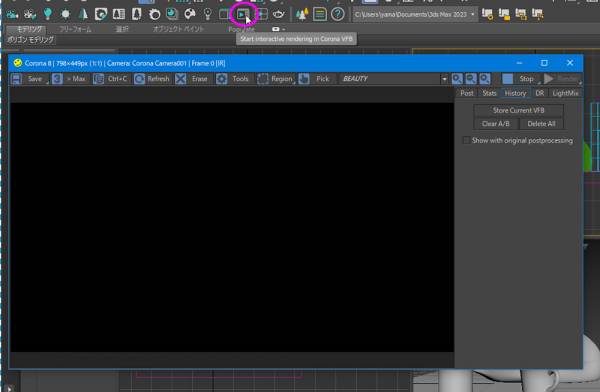Click the cone-shaped icon after the sun
600x392 pixels.
(x=83, y=15)
